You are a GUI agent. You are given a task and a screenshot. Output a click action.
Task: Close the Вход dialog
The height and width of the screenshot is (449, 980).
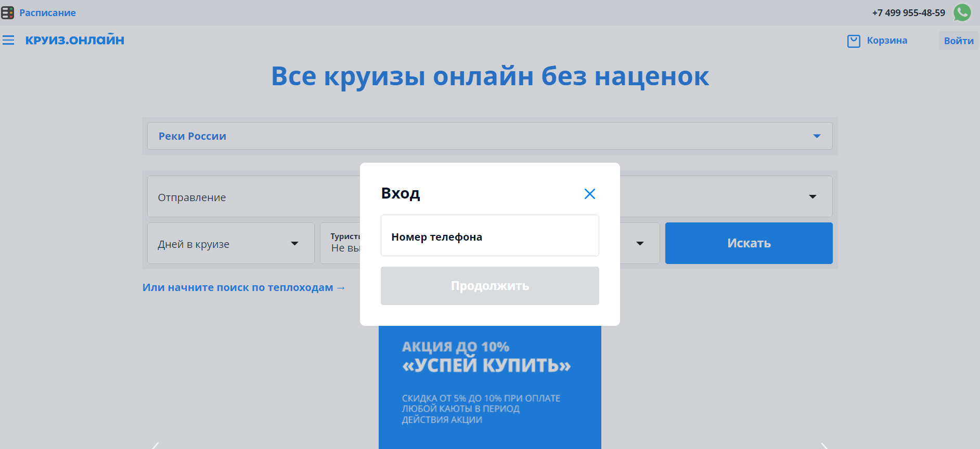pos(589,194)
